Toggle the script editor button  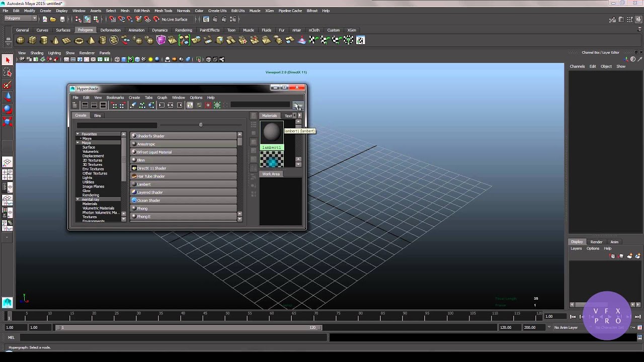(x=639, y=337)
